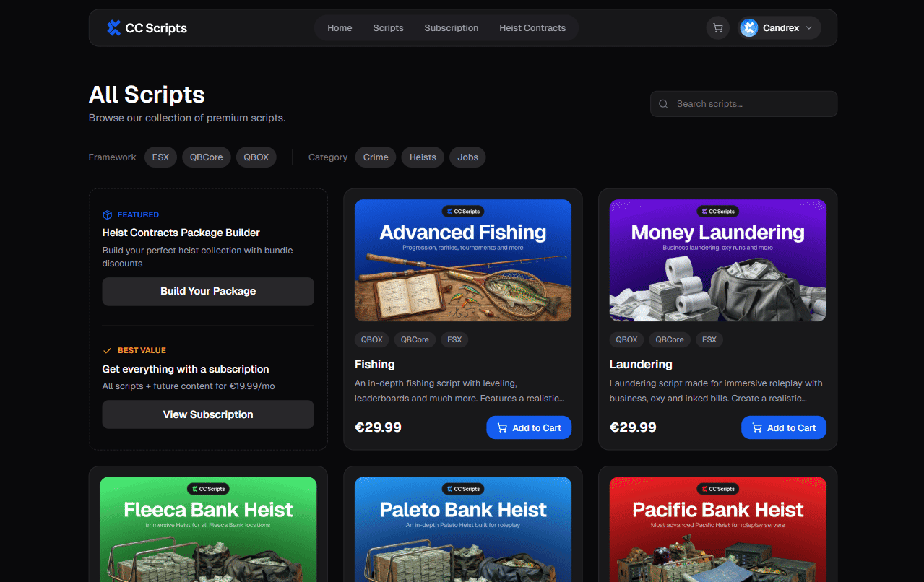The width and height of the screenshot is (924, 582).
Task: Click the Best Value checkmark icon
Action: (107, 350)
